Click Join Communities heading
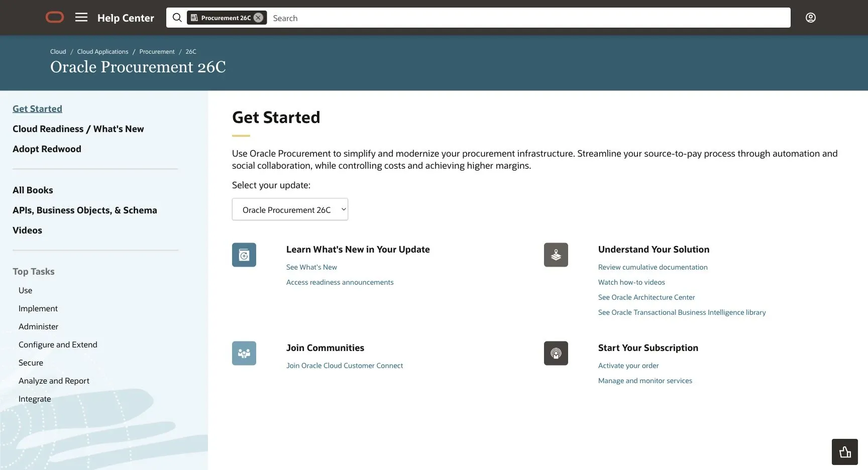This screenshot has width=868, height=470. click(325, 348)
